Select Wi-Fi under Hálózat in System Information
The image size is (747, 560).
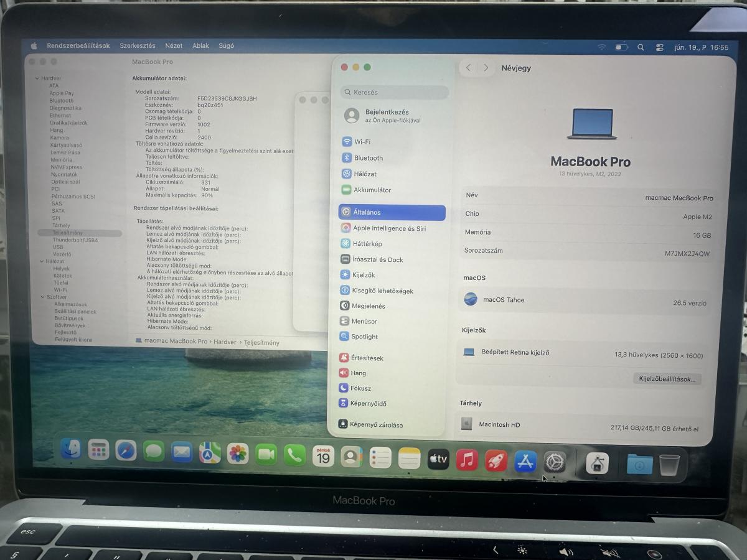click(60, 290)
